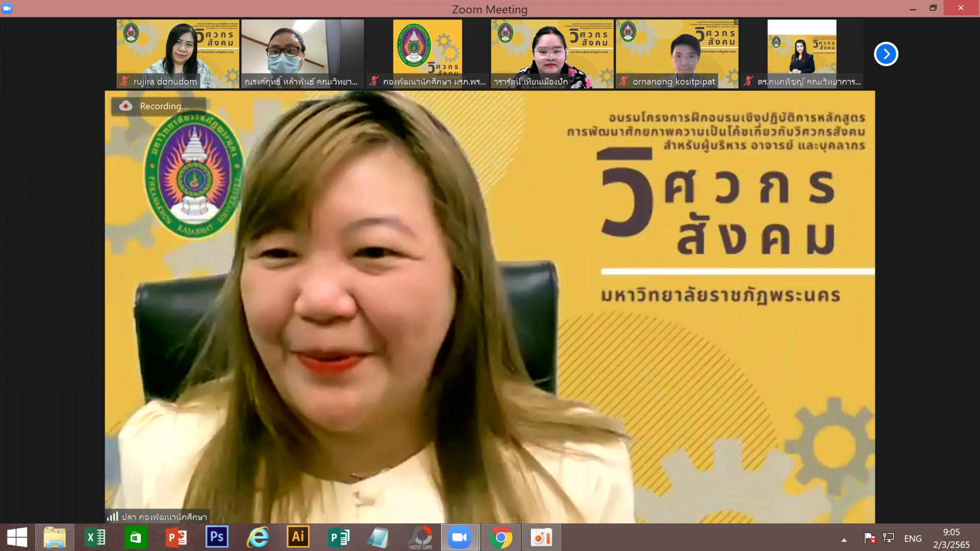Open Google Chrome from the taskbar

pyautogui.click(x=501, y=537)
